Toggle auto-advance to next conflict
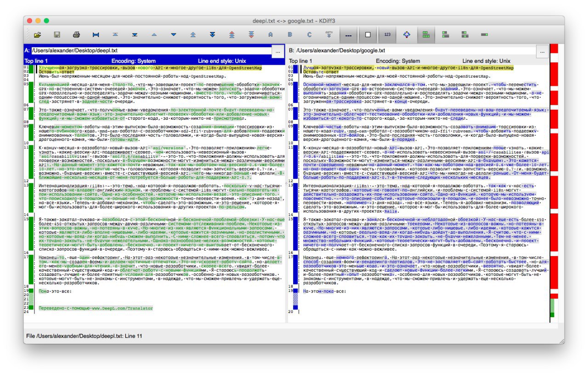 pos(329,34)
